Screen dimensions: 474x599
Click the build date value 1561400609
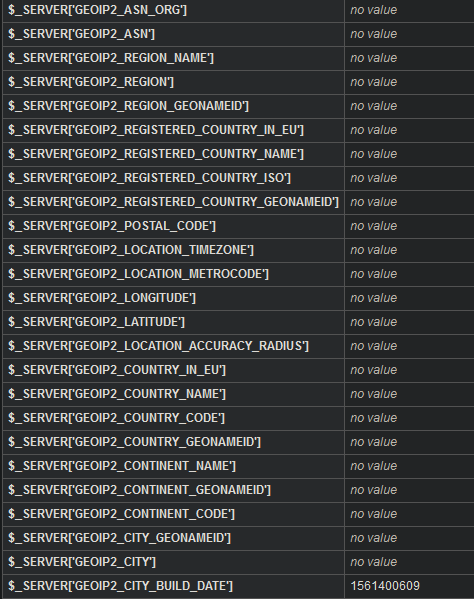click(x=385, y=586)
